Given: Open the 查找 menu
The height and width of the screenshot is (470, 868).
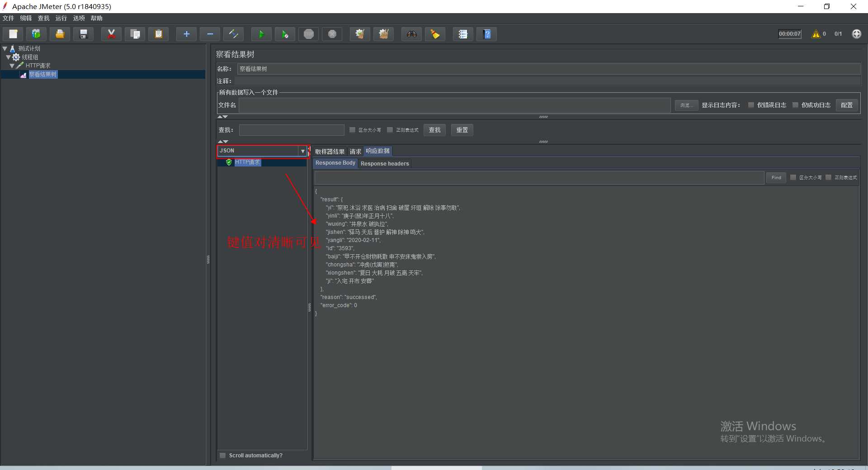Looking at the screenshot, I should (43, 18).
